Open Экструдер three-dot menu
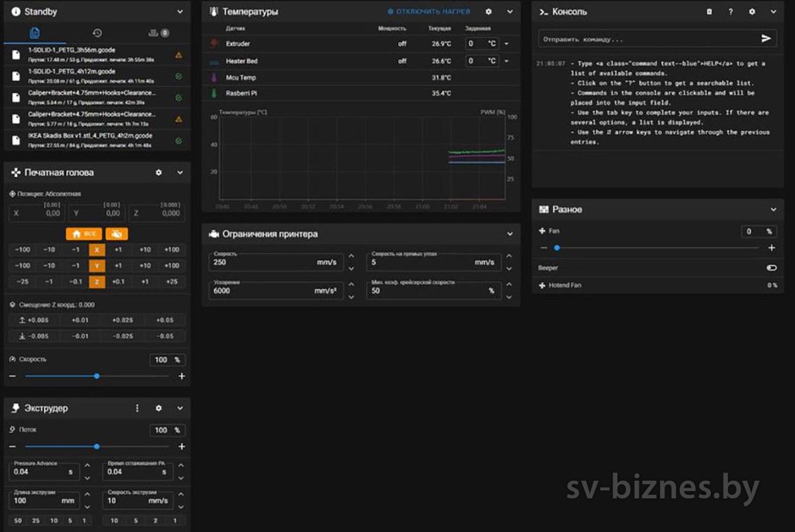Viewport: 795px width, 532px height. (137, 408)
